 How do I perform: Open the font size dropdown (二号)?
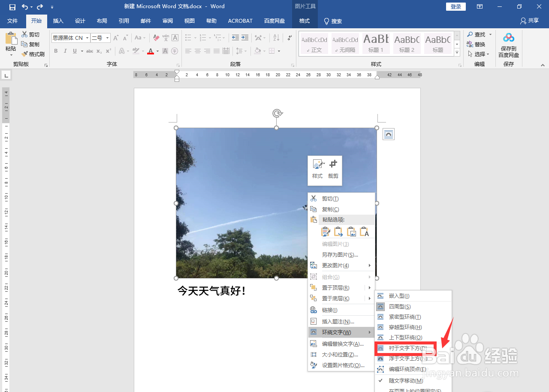coord(107,38)
